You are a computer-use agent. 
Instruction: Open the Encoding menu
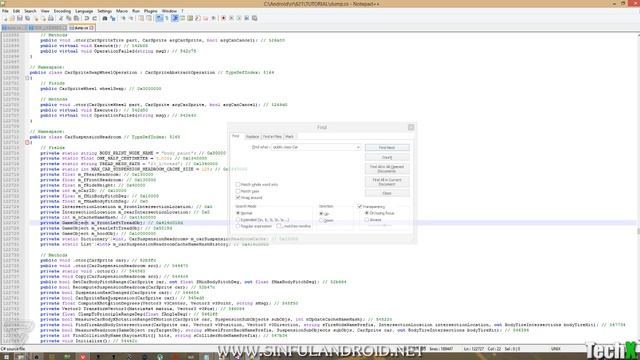coord(62,11)
